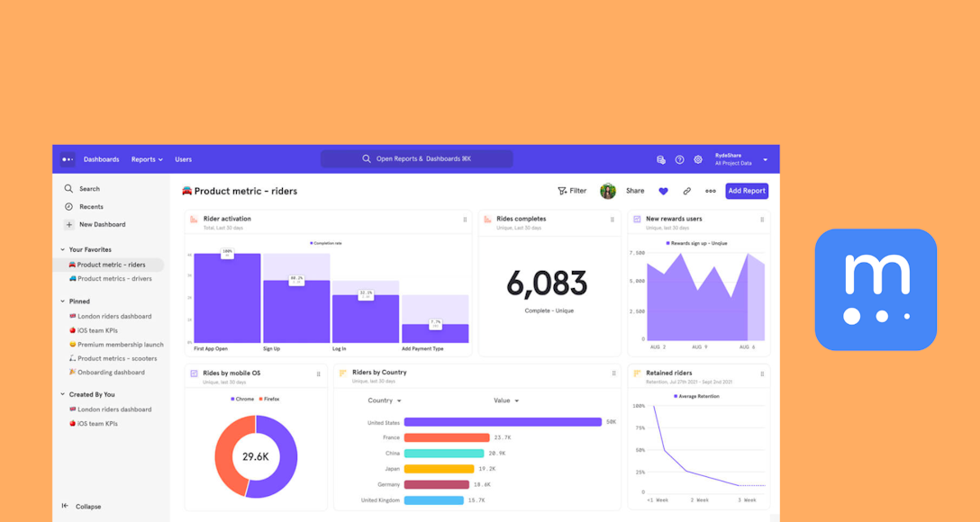
Task: Open the Search sidebar item
Action: click(86, 188)
